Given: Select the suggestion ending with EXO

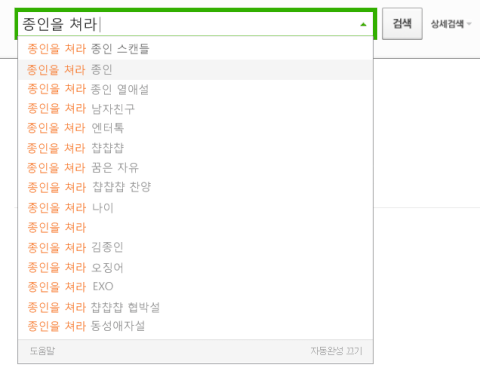Looking at the screenshot, I should point(195,287).
